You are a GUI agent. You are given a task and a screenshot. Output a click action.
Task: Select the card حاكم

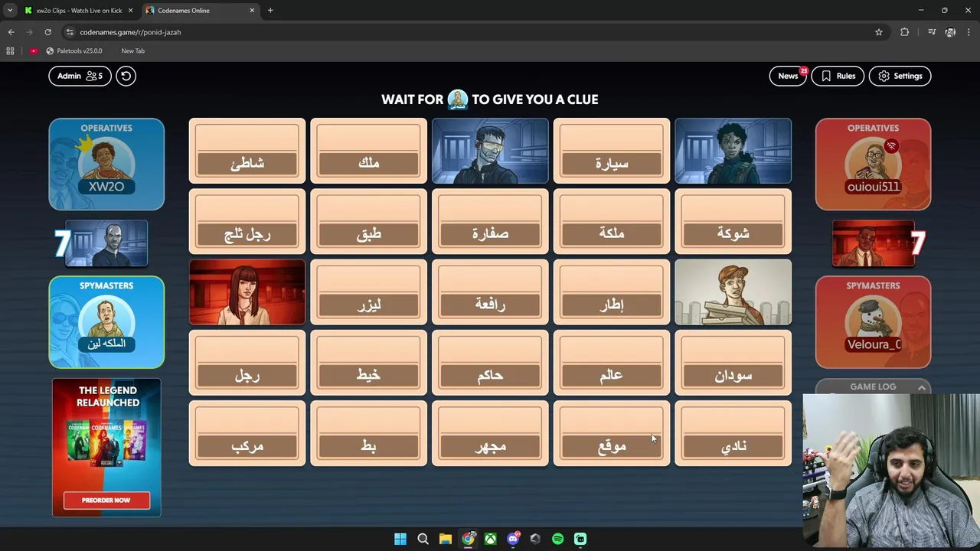(x=490, y=363)
